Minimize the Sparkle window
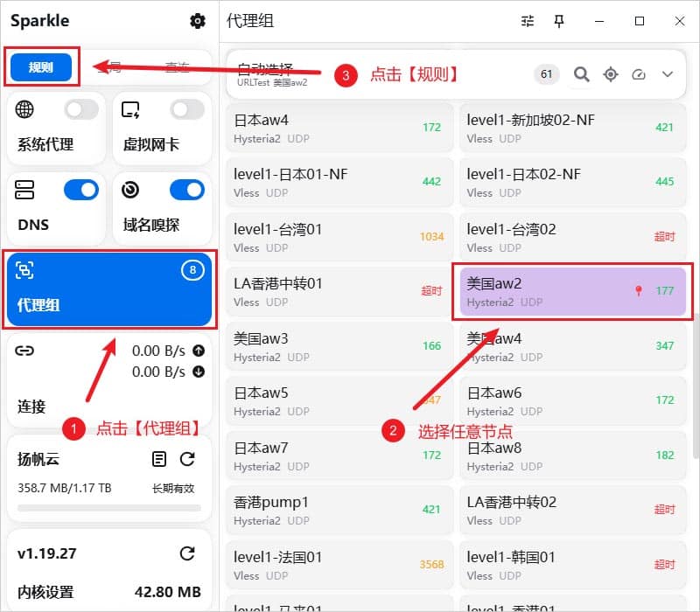 coord(599,21)
